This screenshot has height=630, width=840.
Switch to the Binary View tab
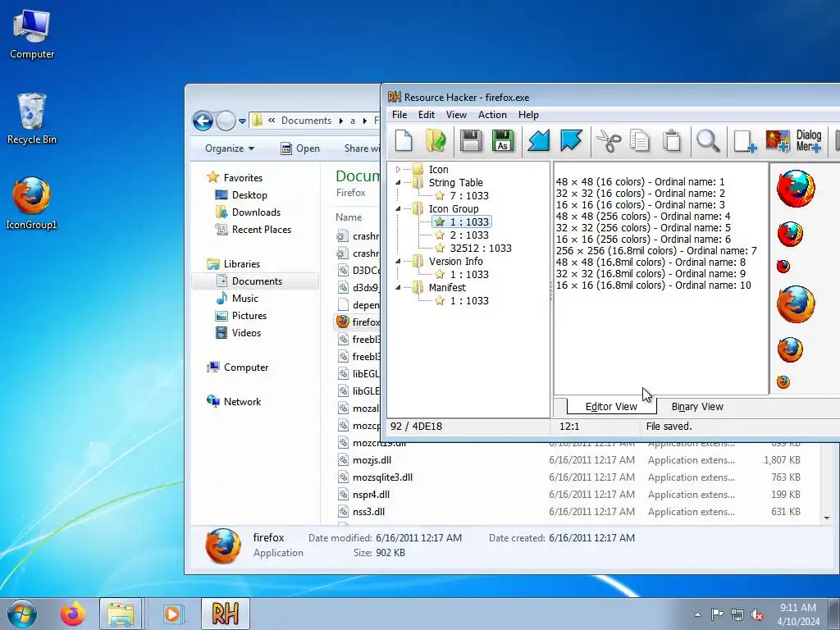[697, 407]
